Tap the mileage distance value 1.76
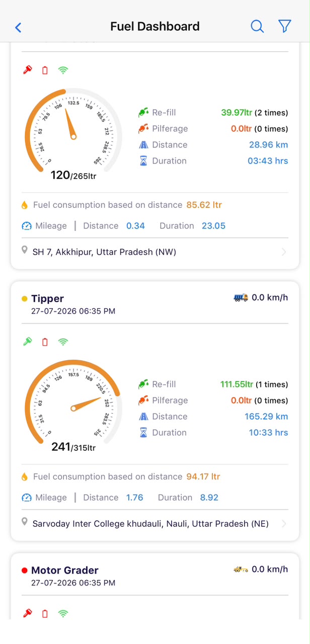The image size is (310, 644). [x=134, y=498]
